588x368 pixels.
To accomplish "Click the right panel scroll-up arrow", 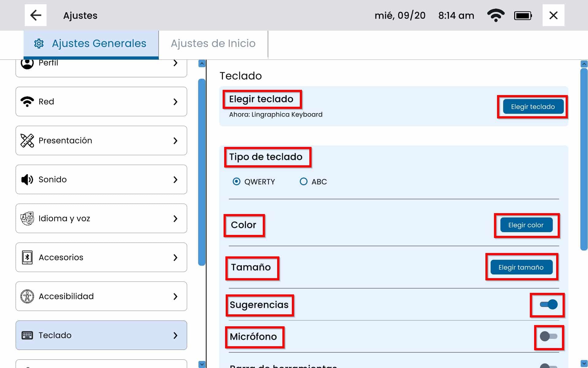I will click(584, 64).
